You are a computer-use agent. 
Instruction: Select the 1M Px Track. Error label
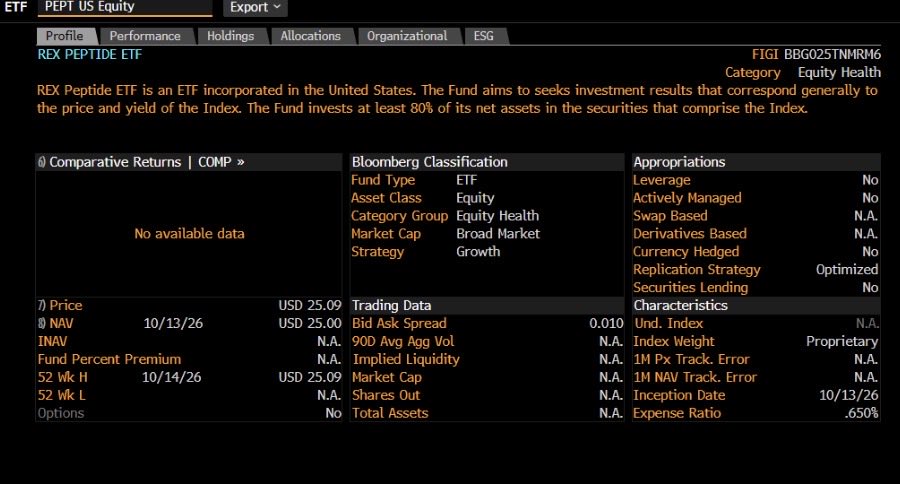tap(692, 359)
